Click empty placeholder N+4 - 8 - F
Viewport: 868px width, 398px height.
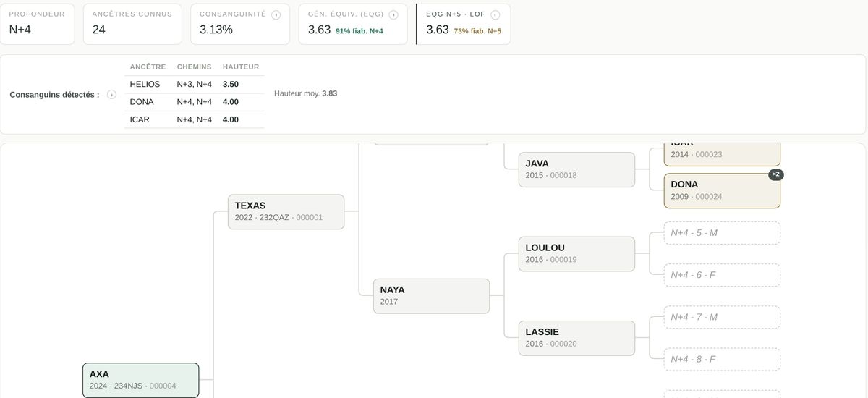pos(722,359)
